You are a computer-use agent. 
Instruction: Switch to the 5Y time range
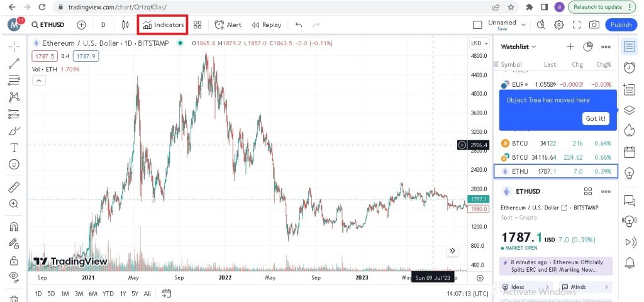pos(135,293)
